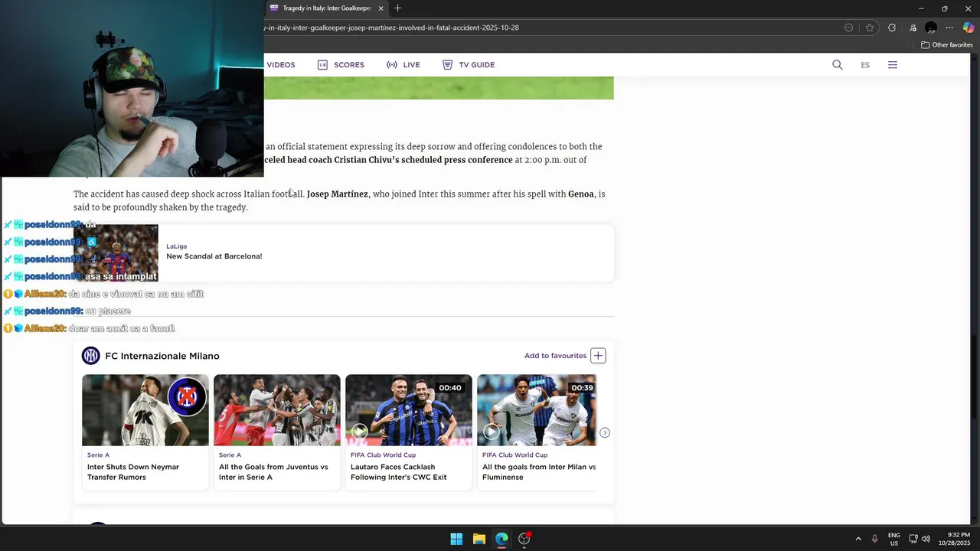Click the bold Genoa text in the article

(581, 194)
